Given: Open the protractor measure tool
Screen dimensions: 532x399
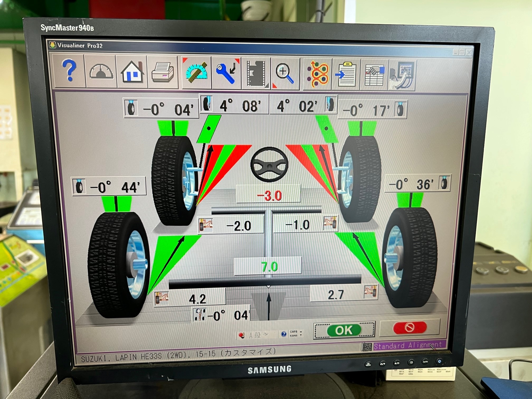Looking at the screenshot, I should pos(196,72).
